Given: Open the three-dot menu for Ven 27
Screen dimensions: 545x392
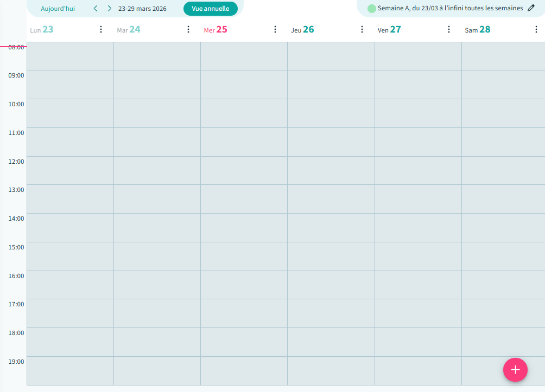Looking at the screenshot, I should coord(449,30).
